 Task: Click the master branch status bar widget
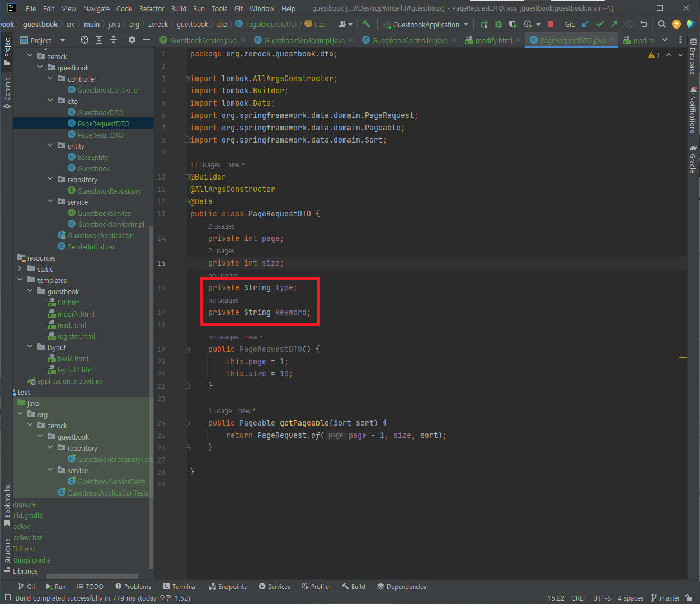click(x=665, y=598)
